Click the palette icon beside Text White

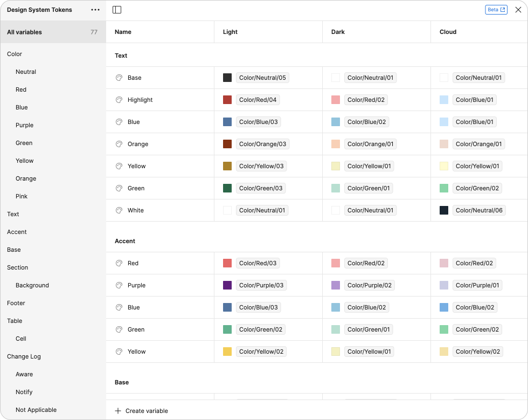click(x=119, y=210)
